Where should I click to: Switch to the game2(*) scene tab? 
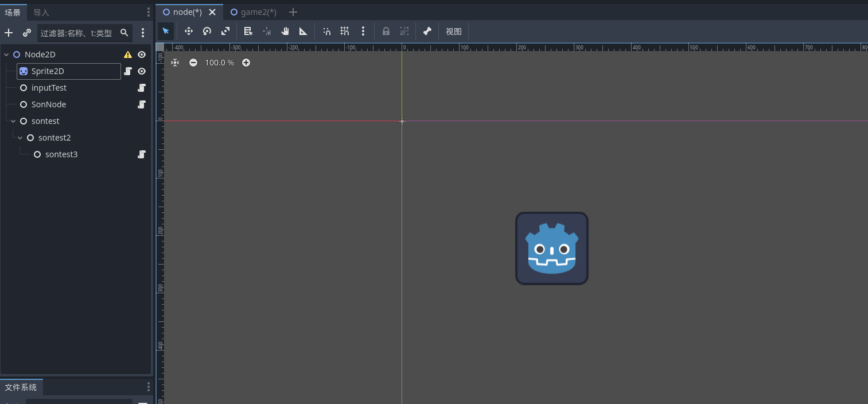coord(253,12)
